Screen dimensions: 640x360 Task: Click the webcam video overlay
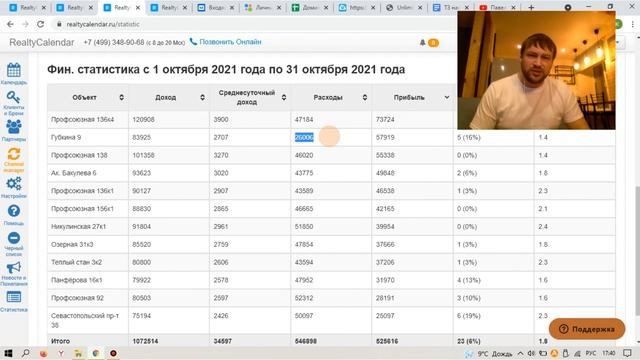pyautogui.click(x=536, y=70)
